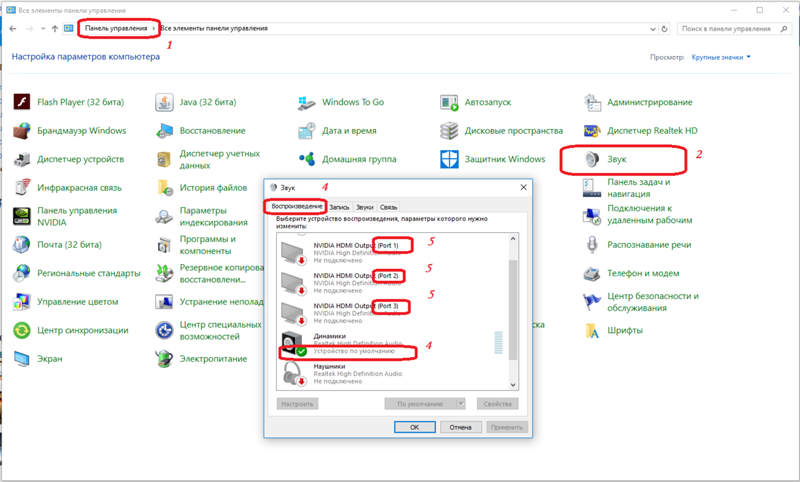Click Динамики volume level meter
Viewport: 800px width, 482px height.
coord(498,343)
